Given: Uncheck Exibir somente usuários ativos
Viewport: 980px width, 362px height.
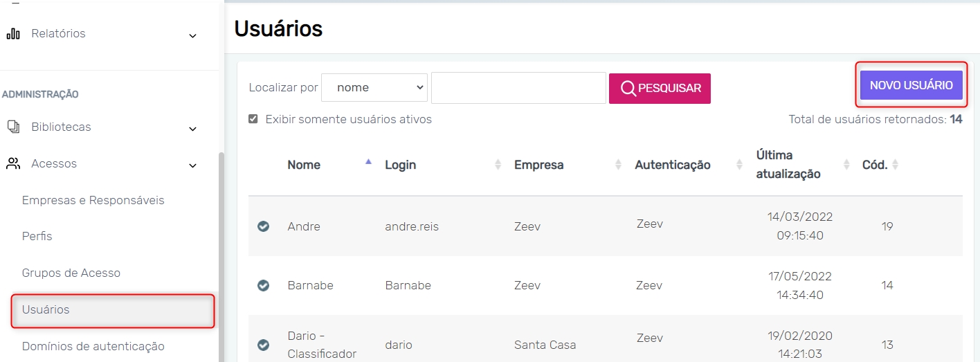Looking at the screenshot, I should click(x=253, y=119).
